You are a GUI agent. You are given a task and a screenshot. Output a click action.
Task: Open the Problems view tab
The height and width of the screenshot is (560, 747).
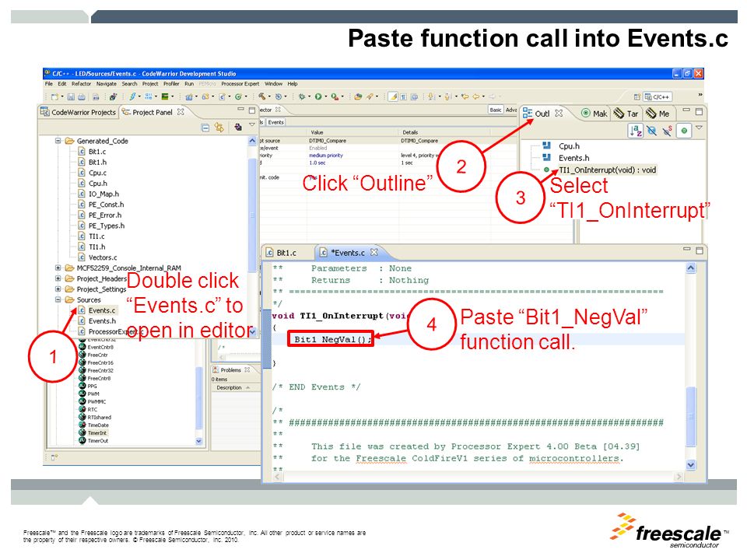(x=231, y=370)
